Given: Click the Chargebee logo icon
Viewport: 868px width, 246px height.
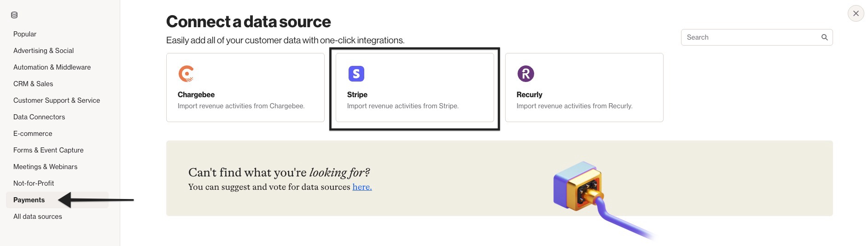Looking at the screenshot, I should coord(186,74).
